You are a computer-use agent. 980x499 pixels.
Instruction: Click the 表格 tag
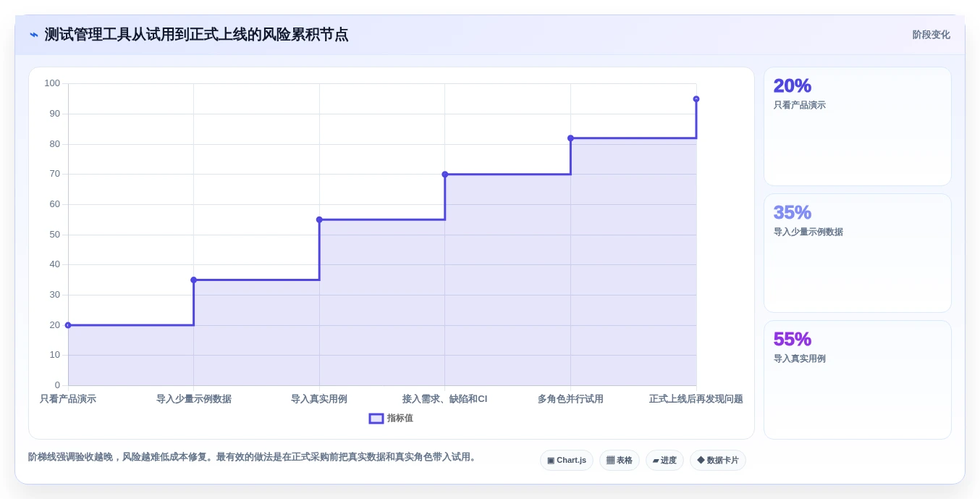click(x=620, y=461)
